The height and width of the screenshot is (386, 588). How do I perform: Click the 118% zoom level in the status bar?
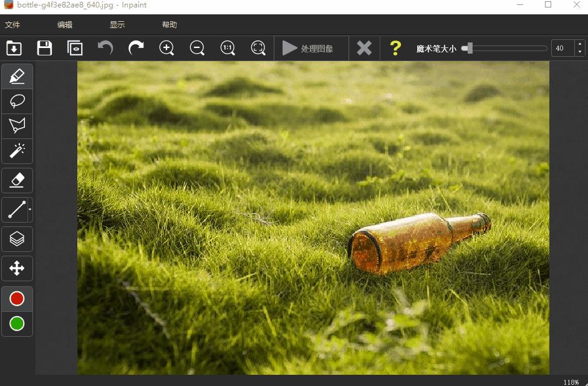[571, 382]
